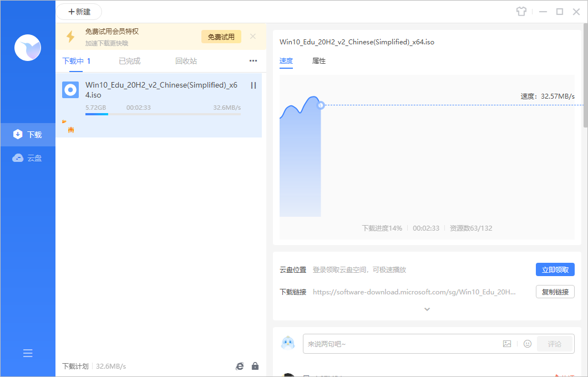Click the ISO disc file icon
This screenshot has width=588, height=377.
[70, 90]
